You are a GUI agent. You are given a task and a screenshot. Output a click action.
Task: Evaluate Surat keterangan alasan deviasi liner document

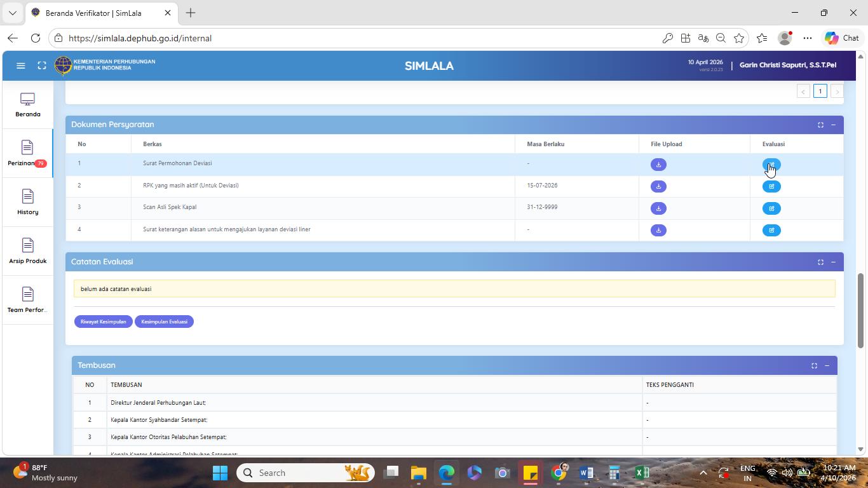point(771,230)
